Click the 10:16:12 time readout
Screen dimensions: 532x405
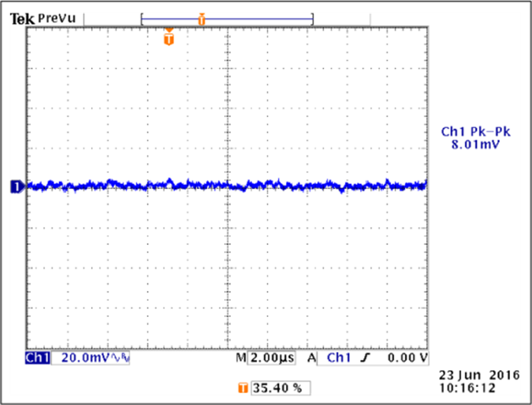pos(467,388)
